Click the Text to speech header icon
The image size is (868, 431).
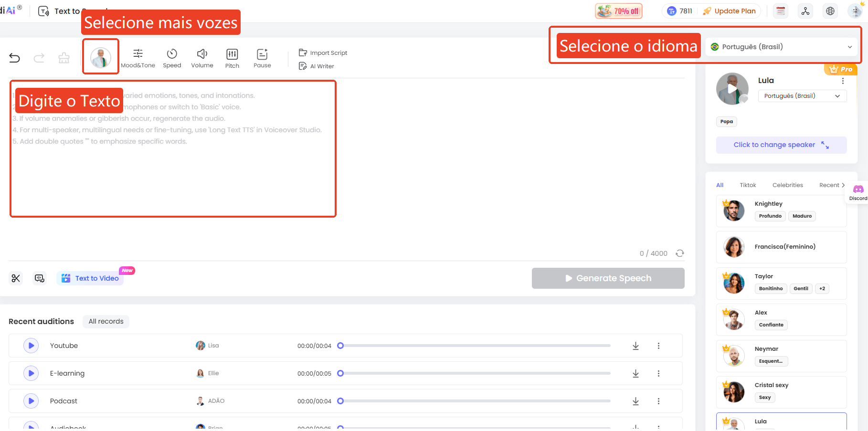click(x=43, y=11)
